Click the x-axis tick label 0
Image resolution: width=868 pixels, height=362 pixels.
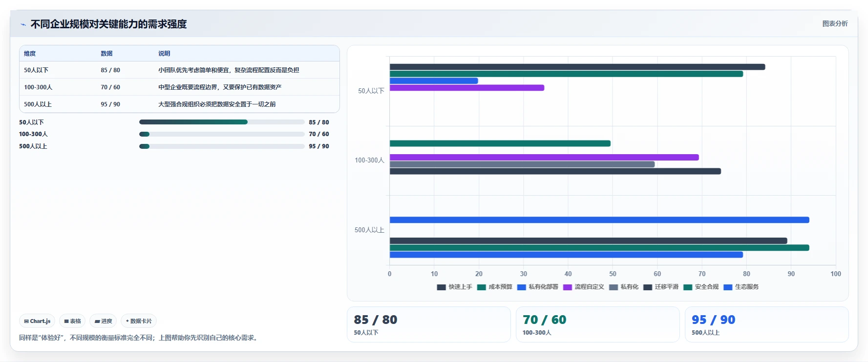click(x=389, y=274)
